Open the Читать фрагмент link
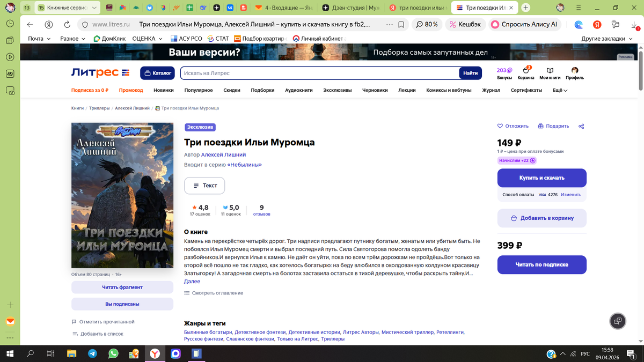The height and width of the screenshot is (362, 644). click(x=122, y=287)
